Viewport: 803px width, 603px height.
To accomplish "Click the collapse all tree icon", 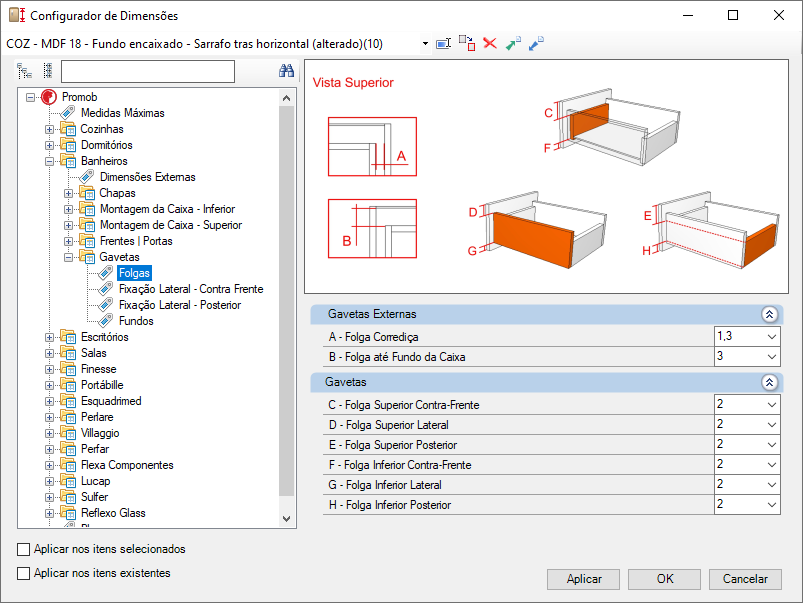I will click(x=48, y=71).
